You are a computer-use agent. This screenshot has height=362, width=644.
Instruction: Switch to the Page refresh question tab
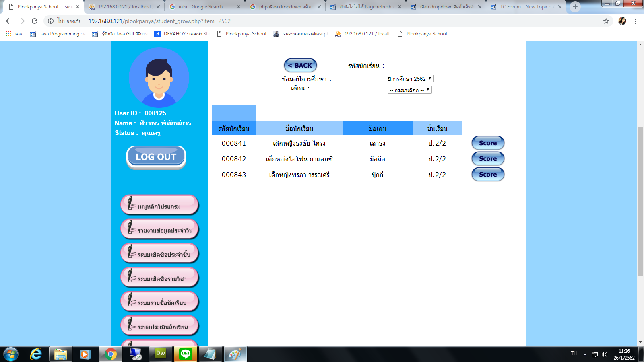(x=366, y=7)
